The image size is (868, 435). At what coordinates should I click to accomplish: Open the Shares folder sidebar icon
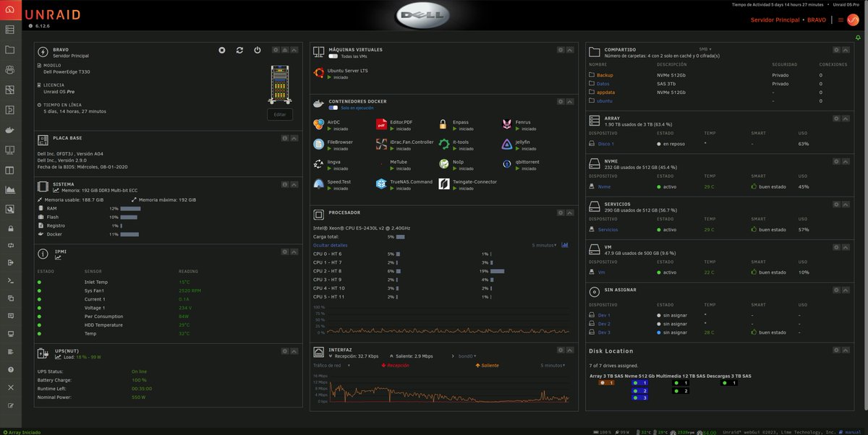tap(10, 50)
